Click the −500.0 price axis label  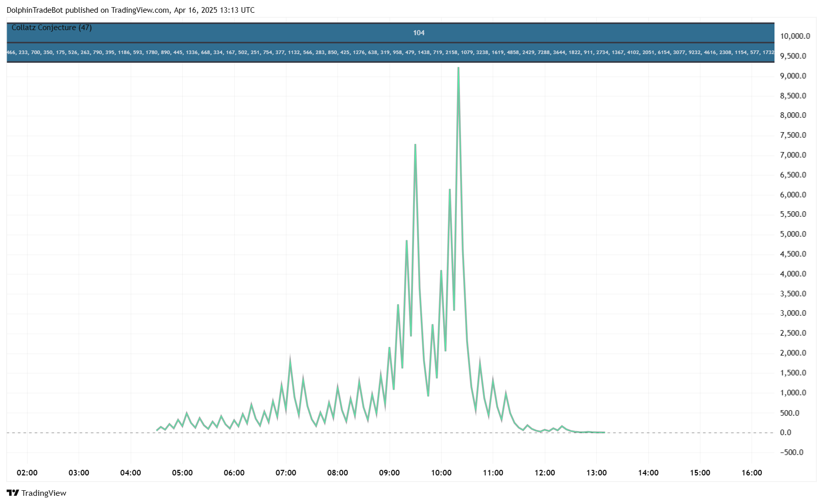791,452
